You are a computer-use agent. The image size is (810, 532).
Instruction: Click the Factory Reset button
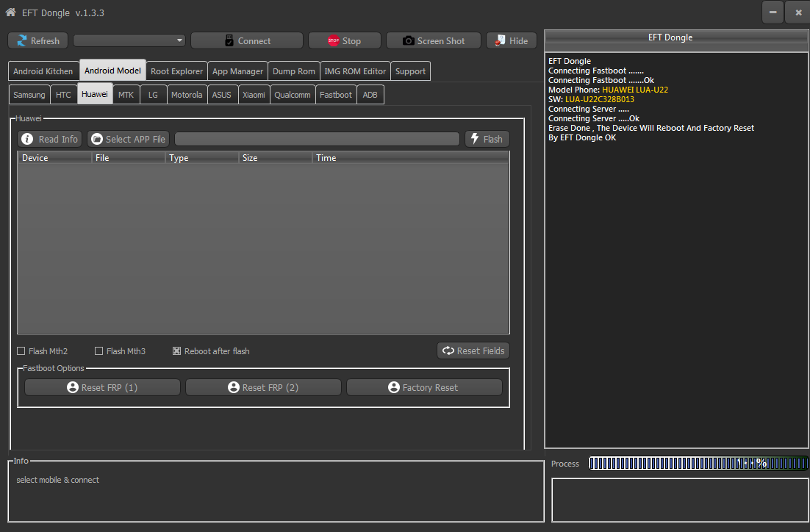[424, 387]
